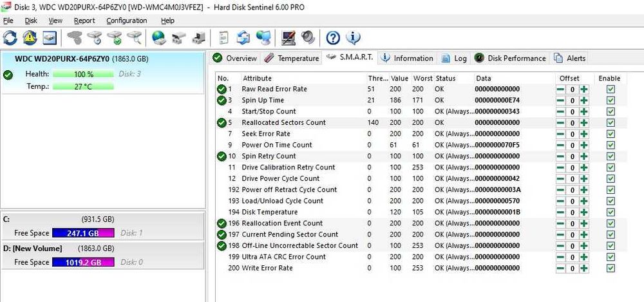Click green check icon beside Raw Read Error Rate
The height and width of the screenshot is (302, 644).
222,89
